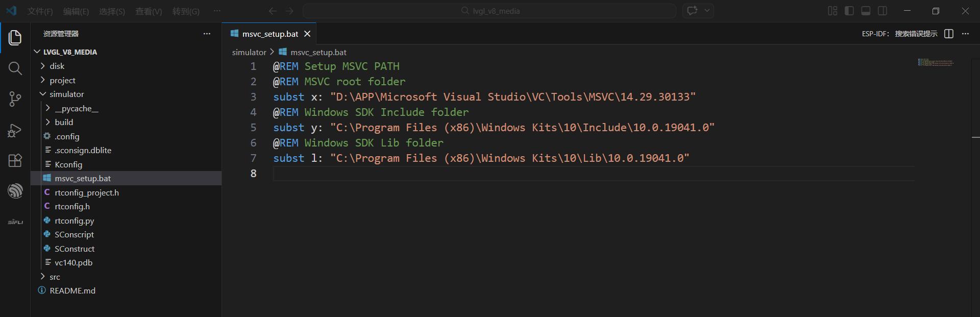Screen dimensions: 980x317
Task: Open the Copilot chat icon in title bar
Action: (x=692, y=11)
